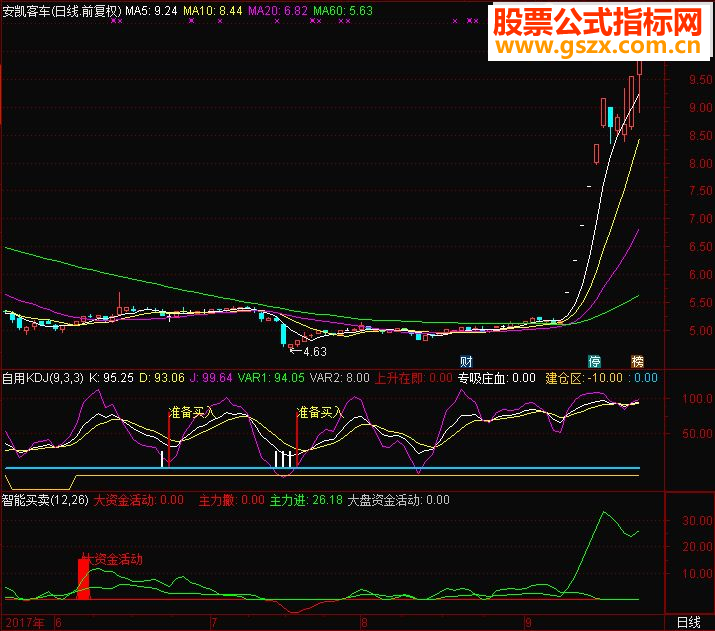715x631 pixels.
Task: Click the 建仓区: -10.00 label
Action: click(x=584, y=378)
